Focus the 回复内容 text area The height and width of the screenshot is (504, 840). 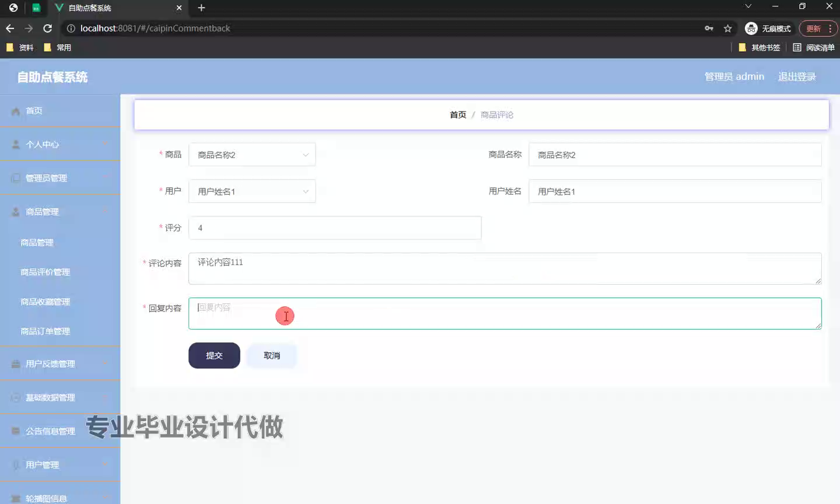point(505,313)
